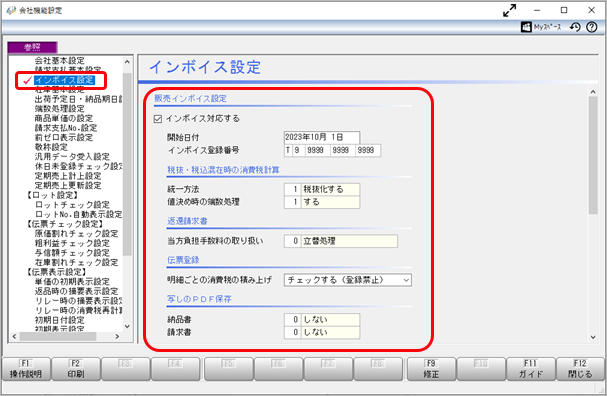
Task: Select インボイス設定 in the list
Action: (x=64, y=80)
